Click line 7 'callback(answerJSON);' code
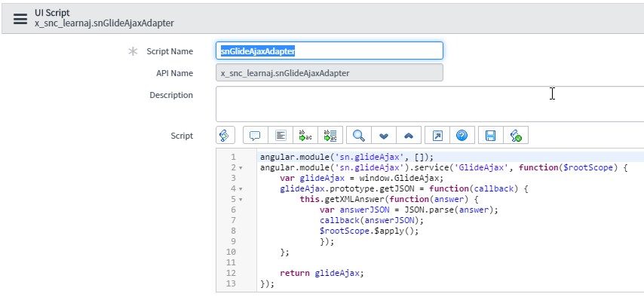This screenshot has height=297, width=644. tap(371, 220)
